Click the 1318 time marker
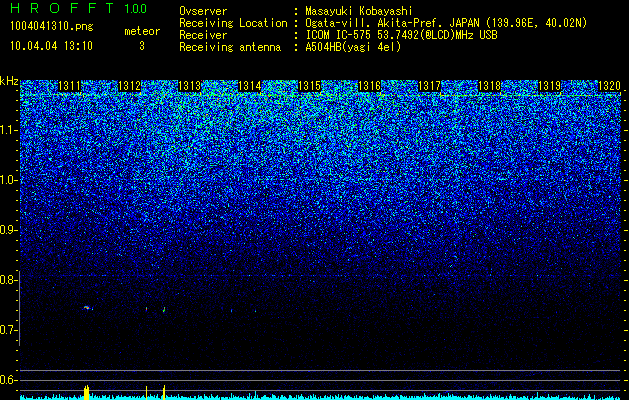This screenshot has width=629, height=400. [x=489, y=86]
